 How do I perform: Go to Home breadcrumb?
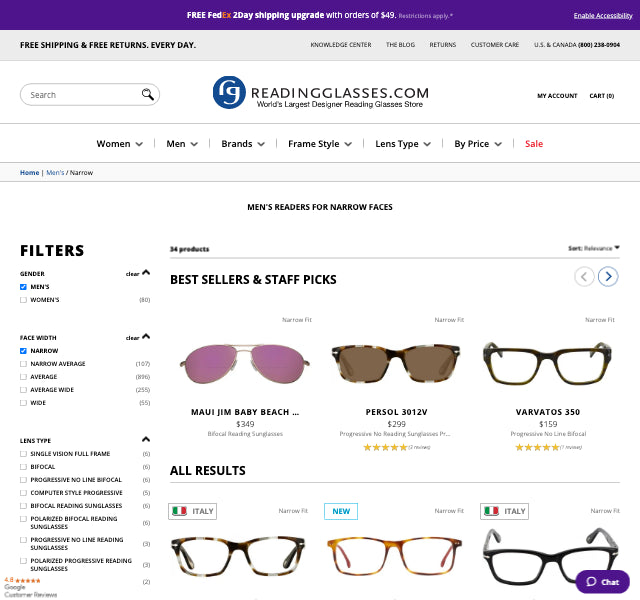[29, 173]
